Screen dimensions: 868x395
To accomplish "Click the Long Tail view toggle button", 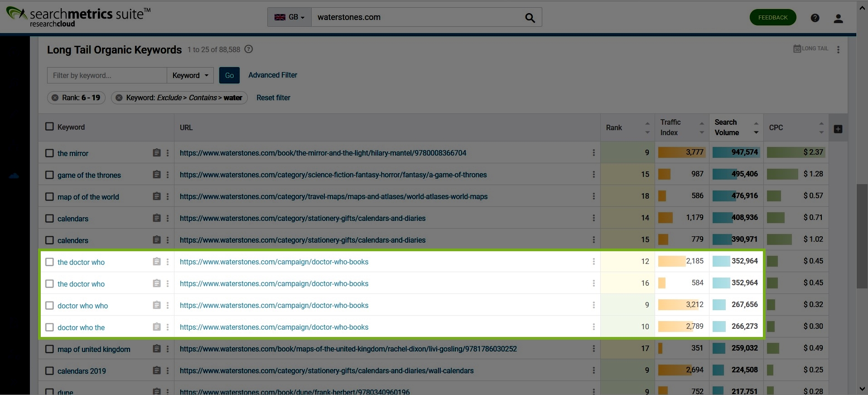I will click(811, 49).
